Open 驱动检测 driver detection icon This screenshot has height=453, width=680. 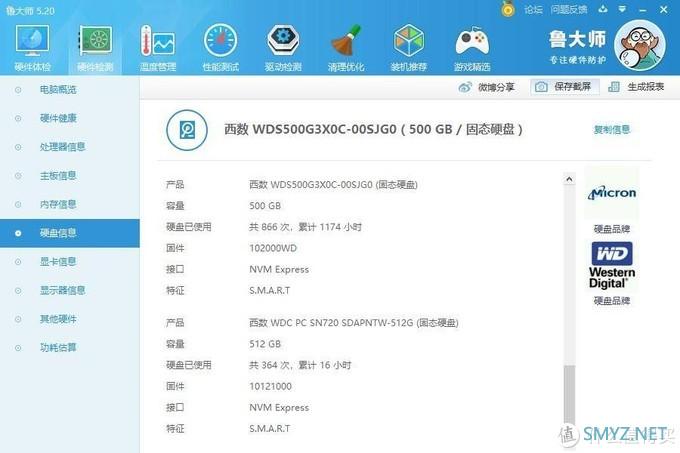pos(283,48)
